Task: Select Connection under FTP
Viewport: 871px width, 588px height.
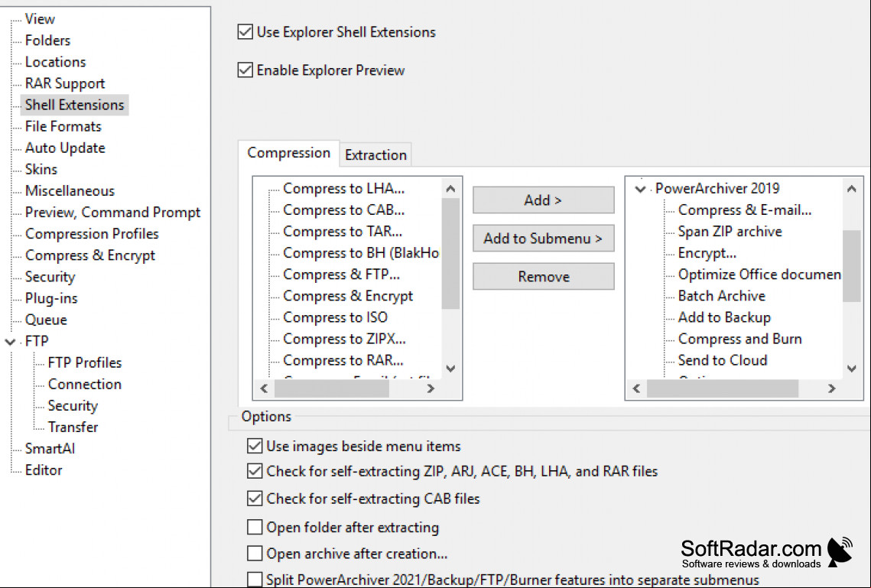Action: [84, 385]
